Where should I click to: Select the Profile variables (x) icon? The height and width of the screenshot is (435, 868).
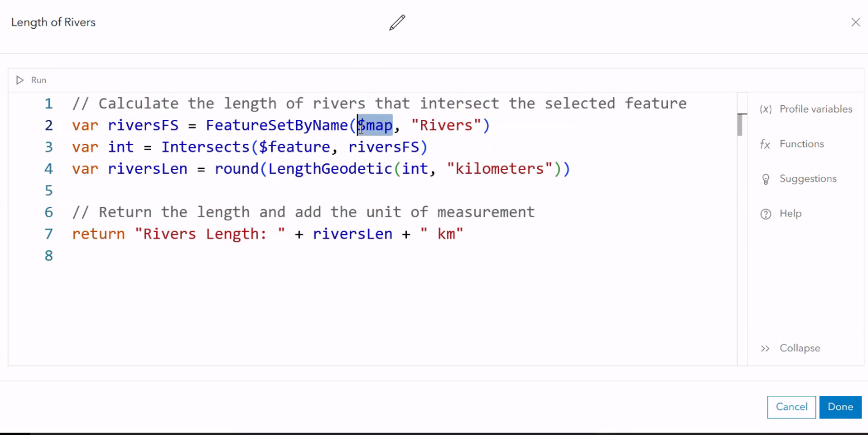point(766,109)
